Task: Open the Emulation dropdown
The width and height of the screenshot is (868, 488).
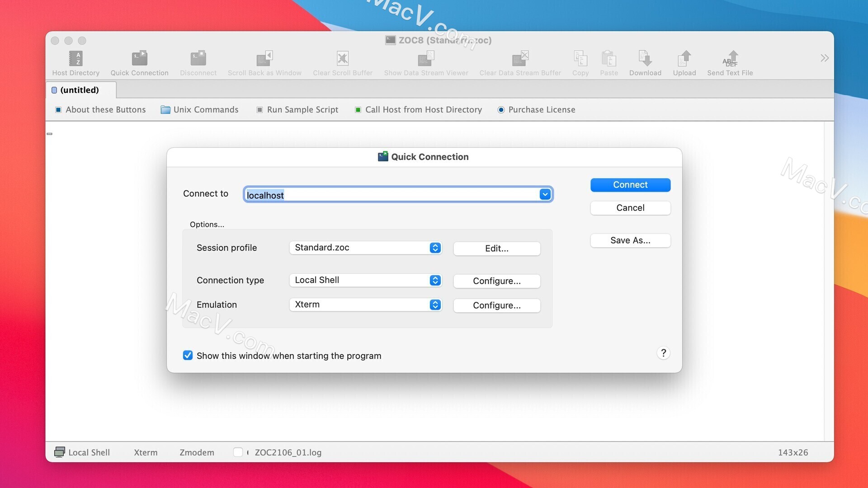Action: pyautogui.click(x=365, y=305)
